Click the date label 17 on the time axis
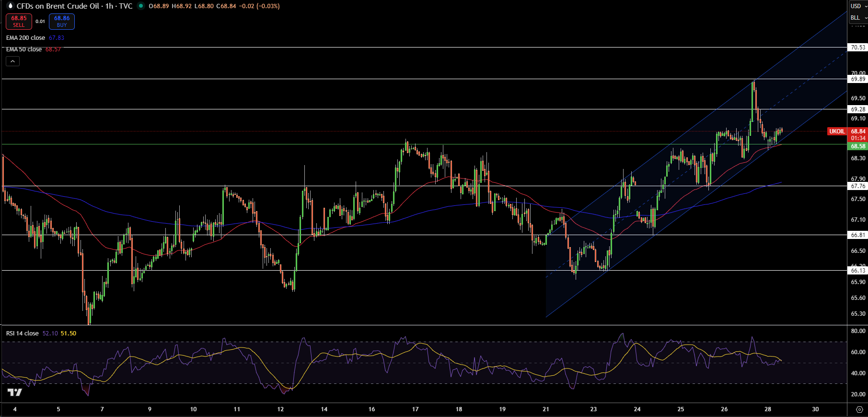Screen dimensions: 868x417 click(415, 409)
